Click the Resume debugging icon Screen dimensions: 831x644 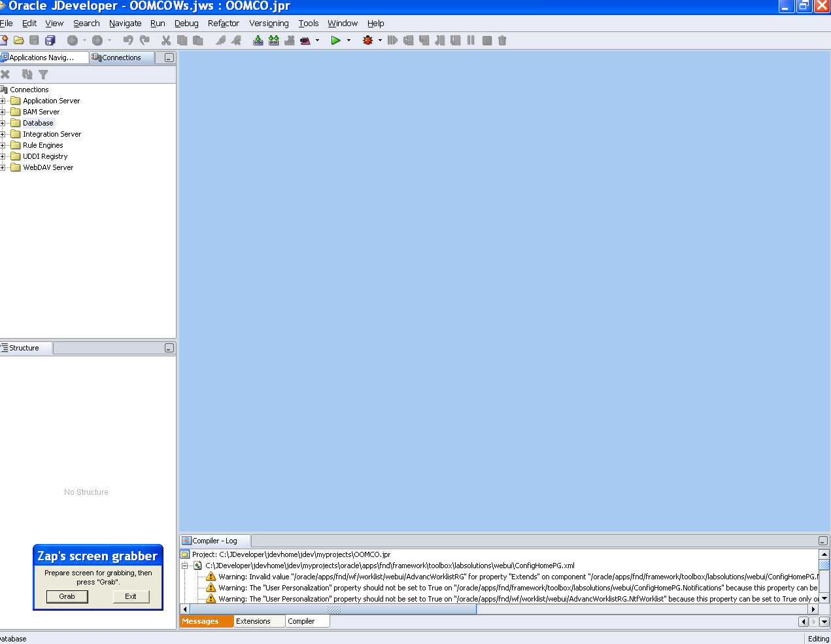pos(392,41)
